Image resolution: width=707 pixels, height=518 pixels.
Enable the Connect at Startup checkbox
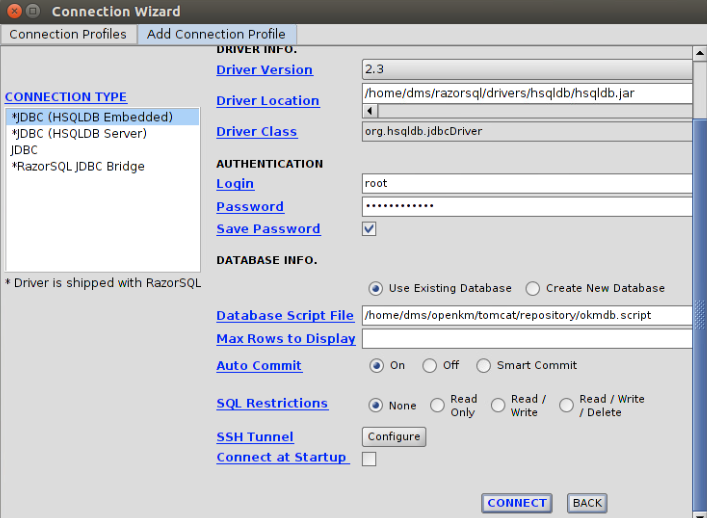[x=369, y=459]
